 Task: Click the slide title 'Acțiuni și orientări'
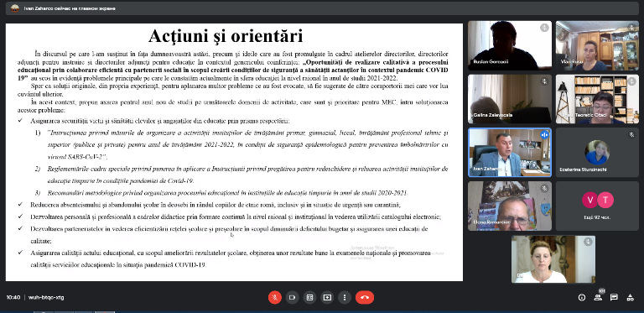click(x=226, y=36)
